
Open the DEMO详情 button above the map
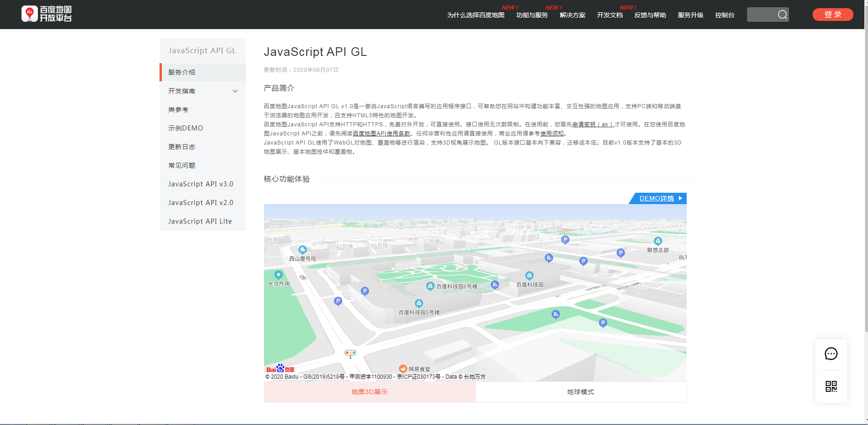[657, 198]
